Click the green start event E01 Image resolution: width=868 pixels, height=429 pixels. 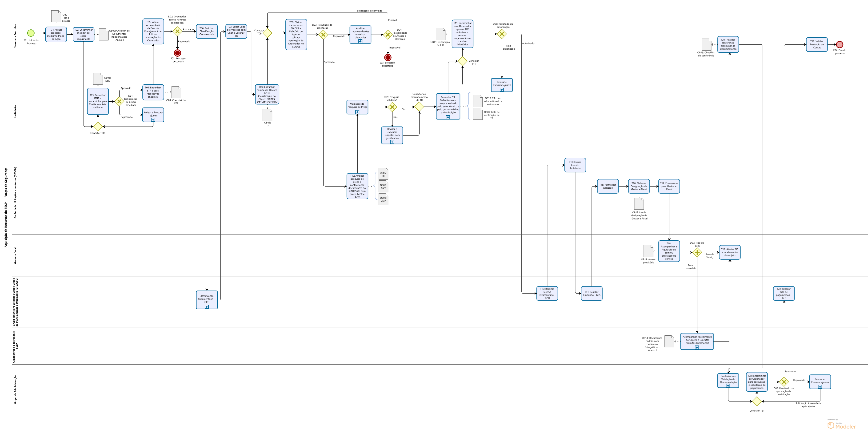pos(31,33)
